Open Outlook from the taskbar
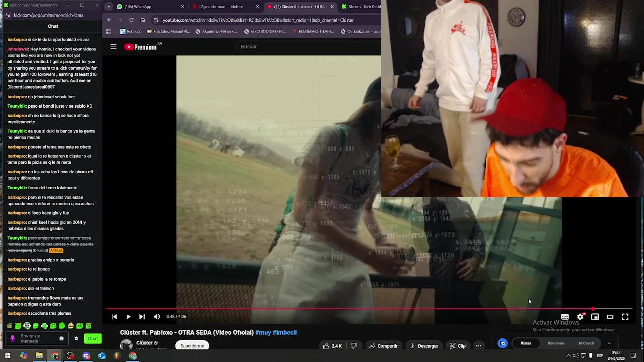Image resolution: width=644 pixels, height=362 pixels. (x=102, y=356)
